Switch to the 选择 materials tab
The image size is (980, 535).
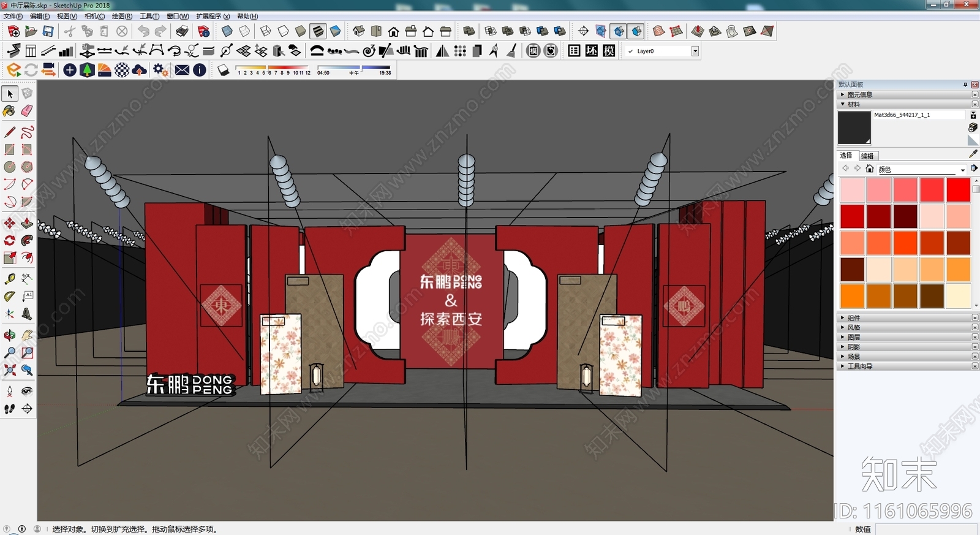click(x=846, y=156)
